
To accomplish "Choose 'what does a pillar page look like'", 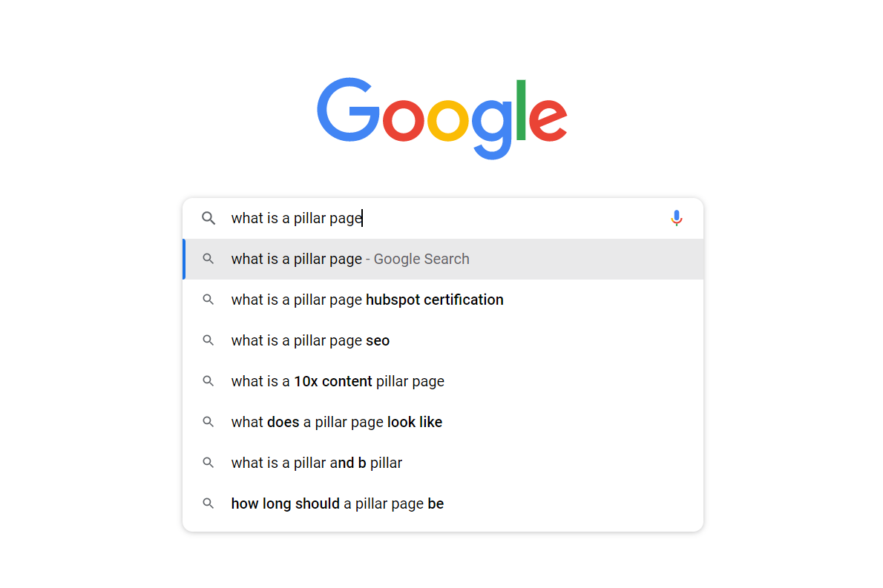I will pyautogui.click(x=336, y=422).
